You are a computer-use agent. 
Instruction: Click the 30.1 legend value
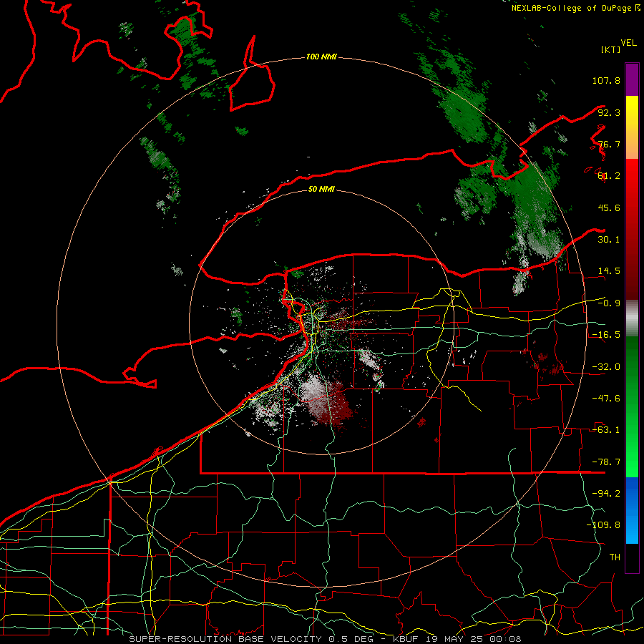(609, 240)
